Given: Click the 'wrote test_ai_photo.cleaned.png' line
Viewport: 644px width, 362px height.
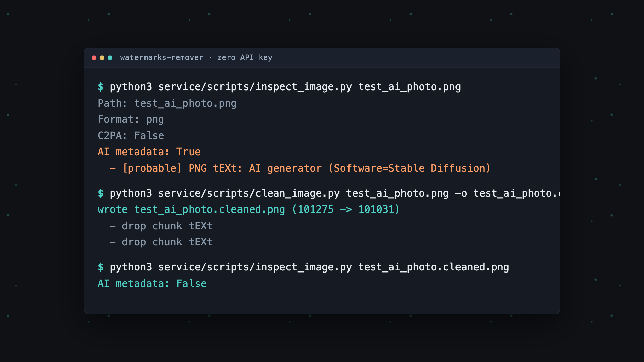Looking at the screenshot, I should point(249,209).
